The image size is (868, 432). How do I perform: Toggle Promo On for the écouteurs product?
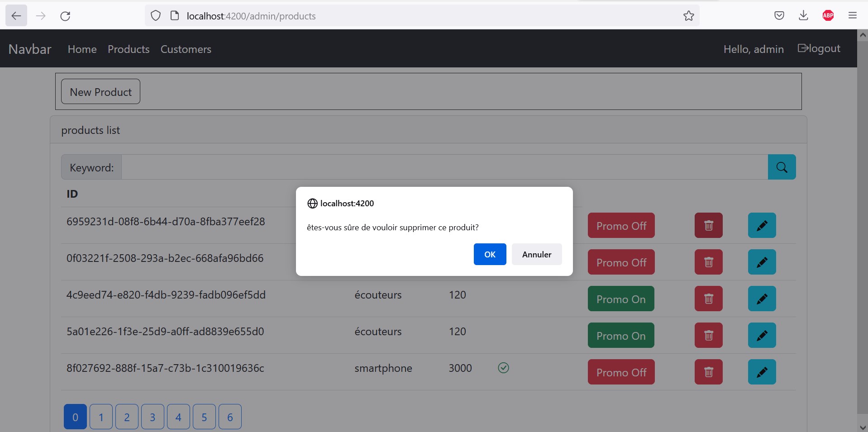(x=620, y=299)
